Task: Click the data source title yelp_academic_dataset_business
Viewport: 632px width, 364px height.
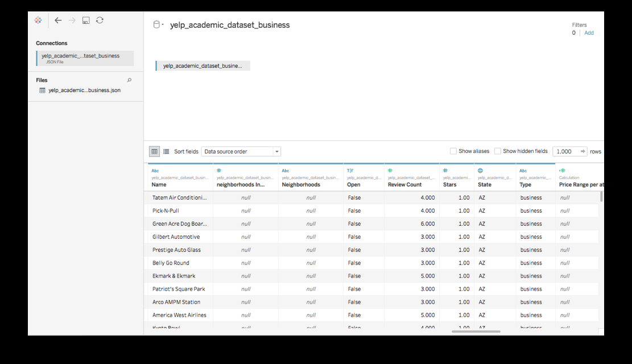Action: click(x=230, y=25)
